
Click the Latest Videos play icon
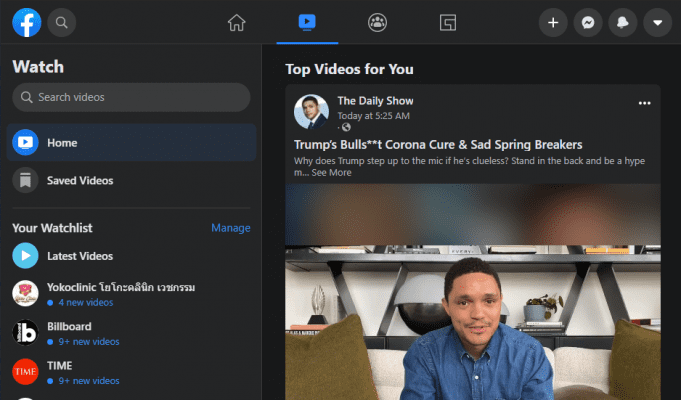click(x=25, y=256)
